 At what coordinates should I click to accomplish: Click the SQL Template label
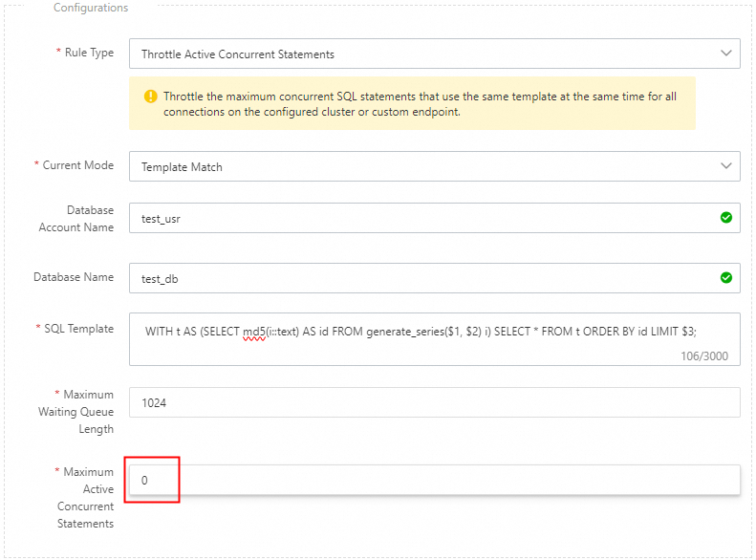click(79, 329)
